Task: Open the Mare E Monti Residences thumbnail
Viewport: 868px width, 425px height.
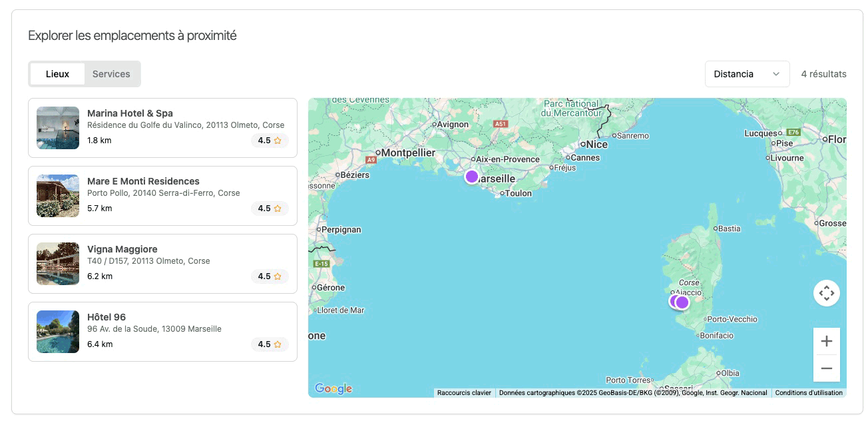Action: pos(58,196)
